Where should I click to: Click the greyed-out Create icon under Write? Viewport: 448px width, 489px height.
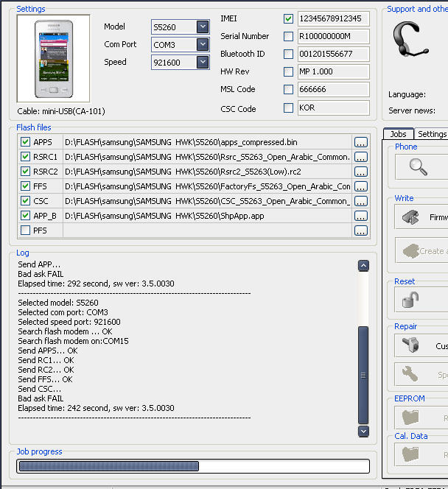click(411, 250)
